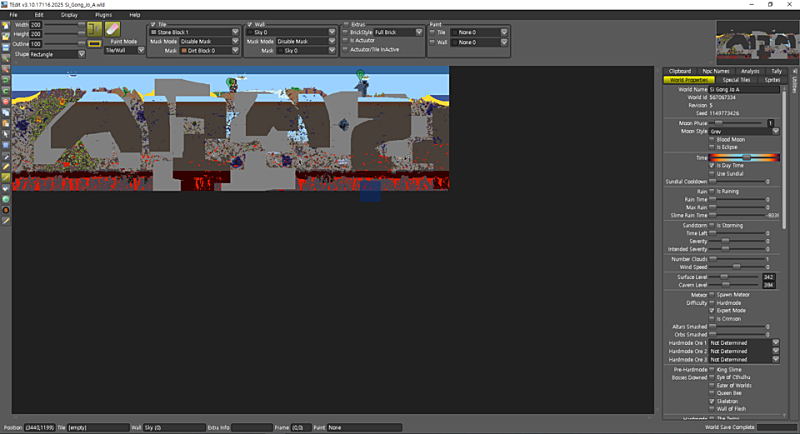Click the dungeon marker icon on map

coord(361,74)
